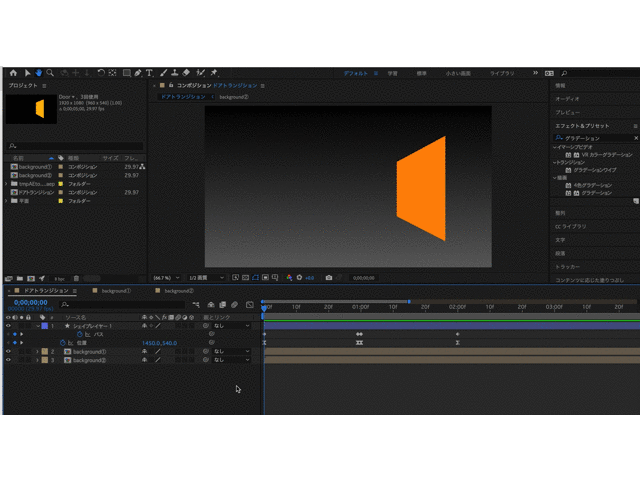Screen dimensions: 640x480
Task: Collapse the トランジション effects category
Action: [x=556, y=163]
